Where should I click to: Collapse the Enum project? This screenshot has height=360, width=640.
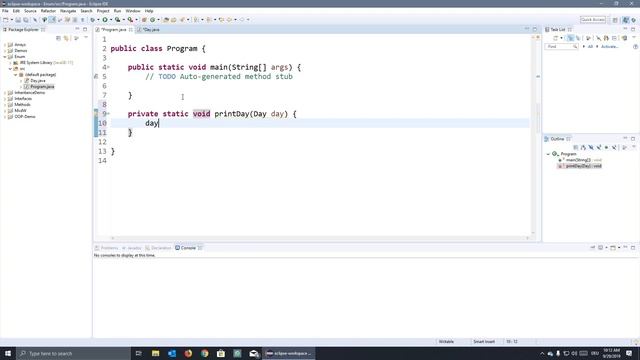pyautogui.click(x=5, y=57)
